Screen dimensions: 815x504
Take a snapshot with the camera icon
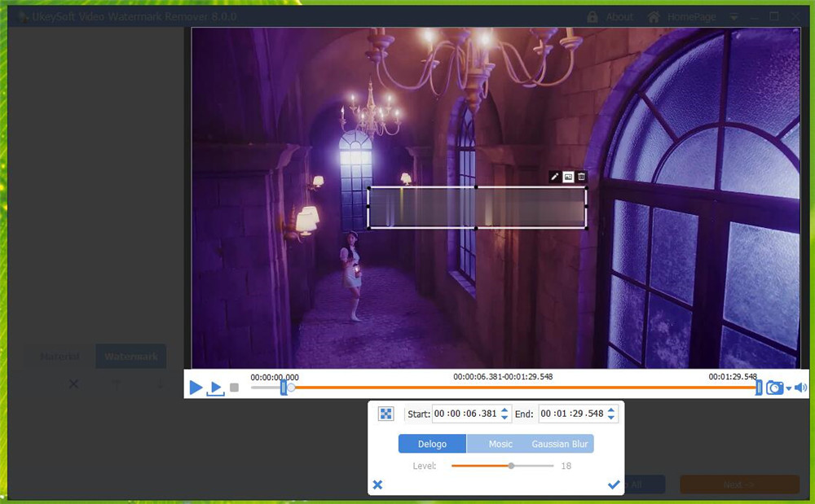pos(775,388)
